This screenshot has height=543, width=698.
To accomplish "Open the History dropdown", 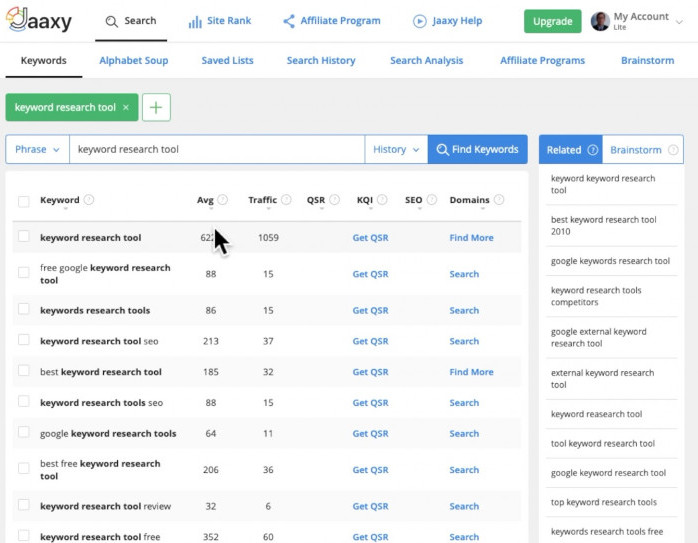I will [396, 149].
